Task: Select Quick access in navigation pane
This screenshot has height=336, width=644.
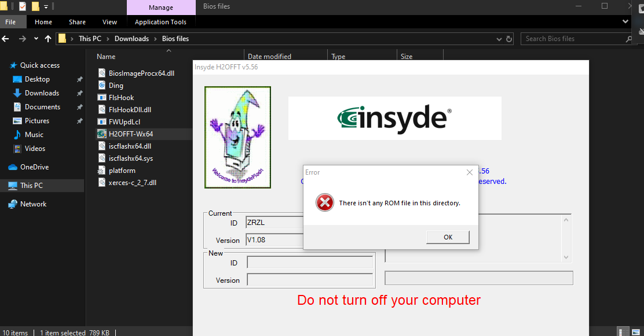Action: click(40, 65)
